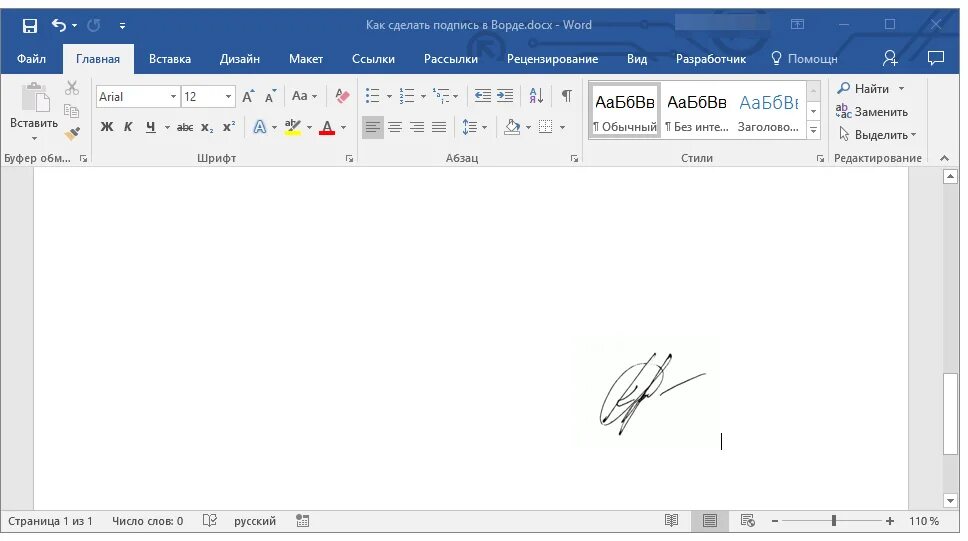968x541 pixels.
Task: Increase font size with the larger A
Action: pyautogui.click(x=248, y=96)
